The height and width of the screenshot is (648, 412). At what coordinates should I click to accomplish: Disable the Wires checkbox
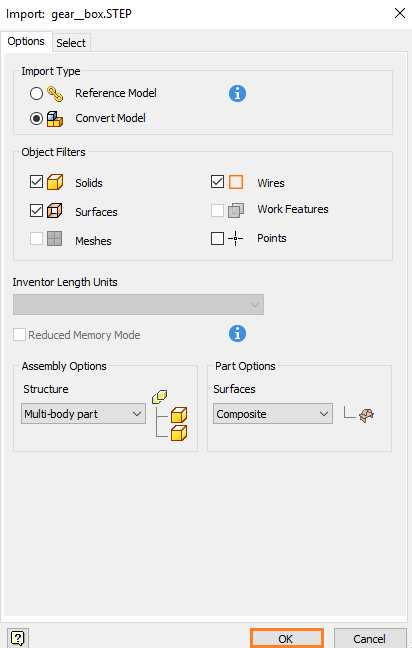point(217,181)
